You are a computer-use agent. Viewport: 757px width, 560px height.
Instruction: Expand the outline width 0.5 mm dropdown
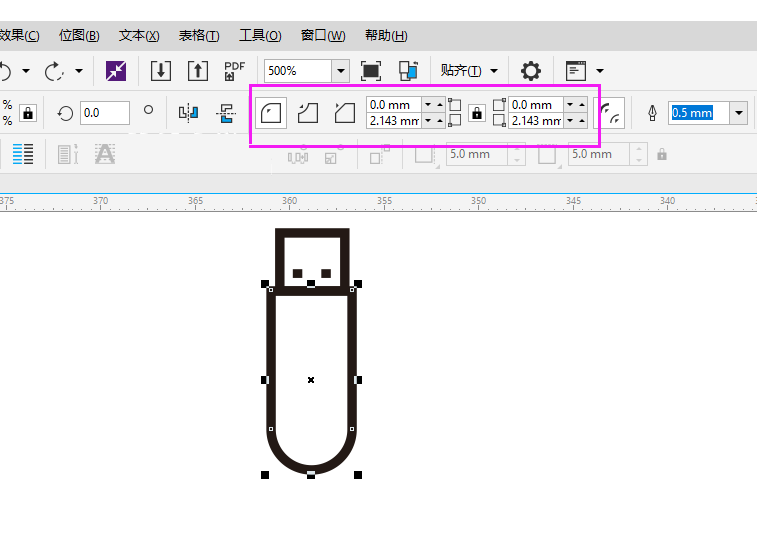coord(739,113)
